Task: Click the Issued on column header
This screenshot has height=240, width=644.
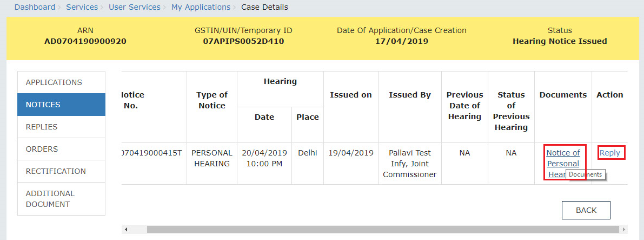Action: click(351, 95)
